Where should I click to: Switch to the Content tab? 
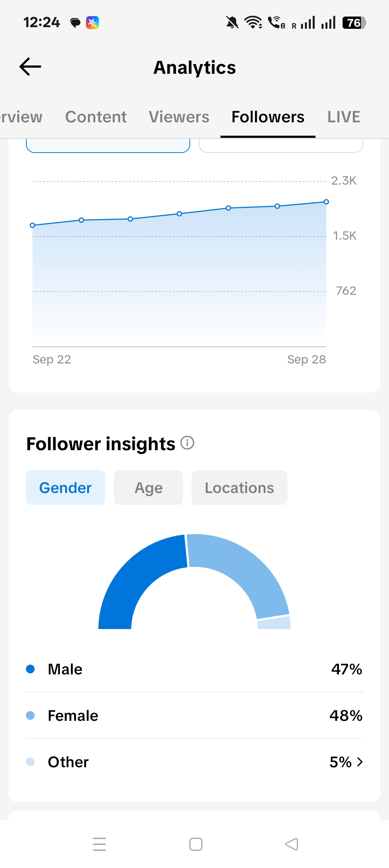pyautogui.click(x=96, y=117)
